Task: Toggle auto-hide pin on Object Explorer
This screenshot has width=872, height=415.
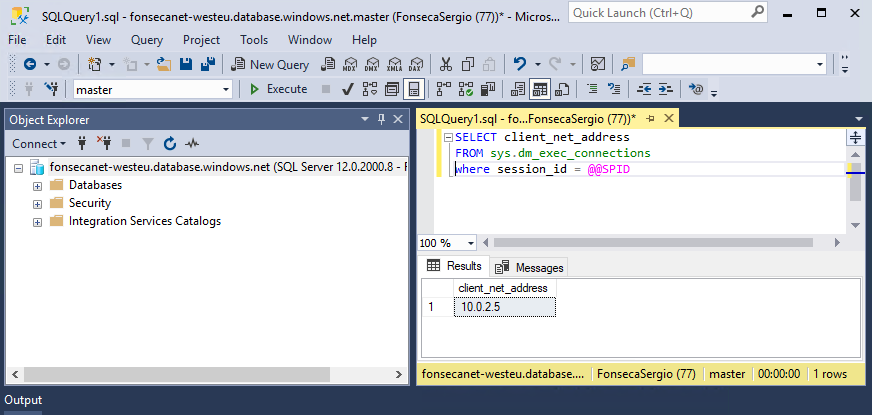Action: pos(382,119)
